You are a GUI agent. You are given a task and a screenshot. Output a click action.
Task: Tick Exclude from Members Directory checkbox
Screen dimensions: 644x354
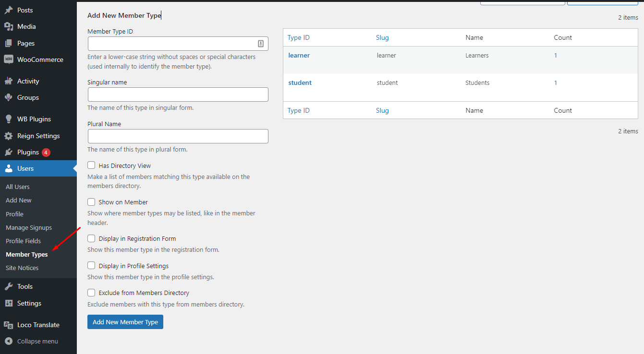[x=91, y=293]
